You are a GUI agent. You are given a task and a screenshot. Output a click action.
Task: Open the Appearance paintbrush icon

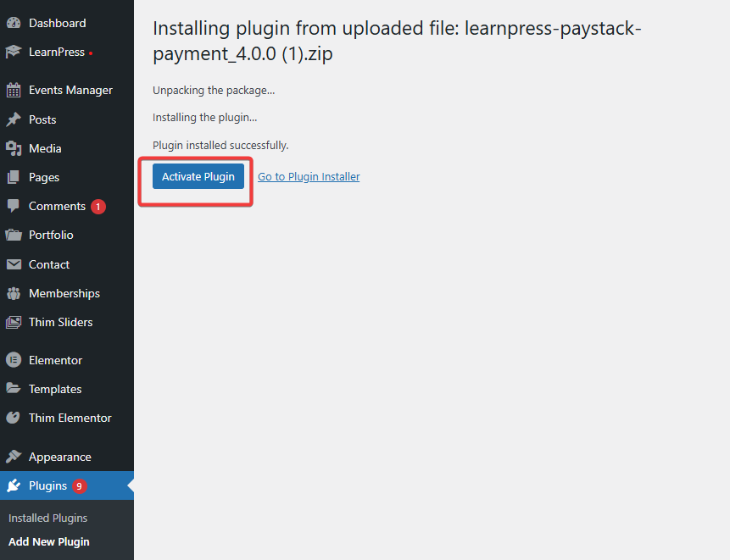tap(14, 457)
